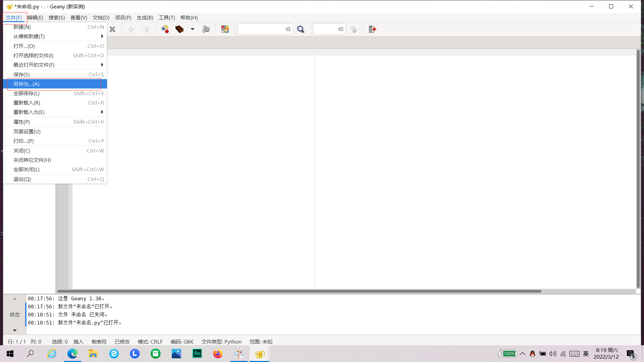Viewport: 644px width, 362px height.
Task: Click the down arrow below 状态 tab
Action: pos(15,330)
